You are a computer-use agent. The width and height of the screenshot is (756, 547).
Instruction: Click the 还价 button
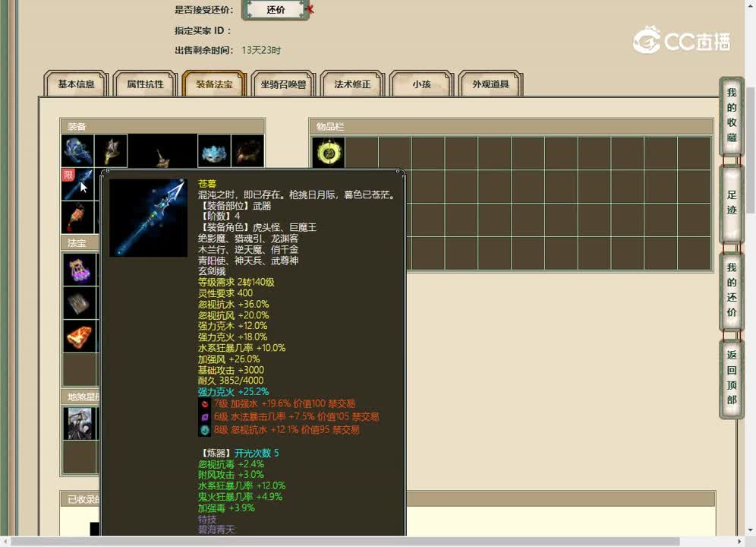pos(275,11)
